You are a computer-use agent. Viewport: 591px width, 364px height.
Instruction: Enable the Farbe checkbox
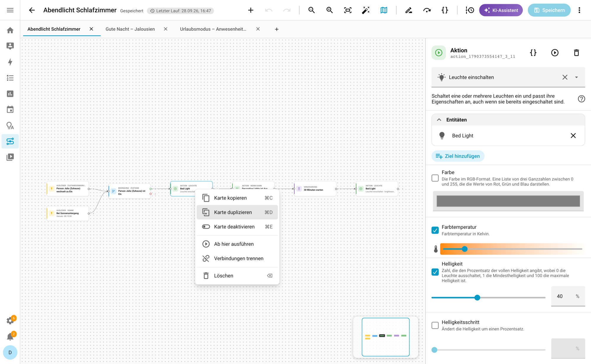[x=435, y=178]
